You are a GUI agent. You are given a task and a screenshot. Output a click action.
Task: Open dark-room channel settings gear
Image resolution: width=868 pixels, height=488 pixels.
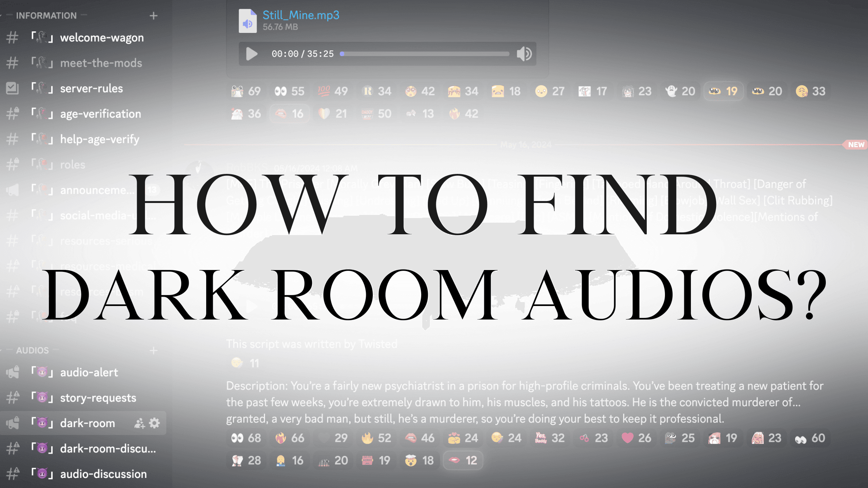point(155,423)
